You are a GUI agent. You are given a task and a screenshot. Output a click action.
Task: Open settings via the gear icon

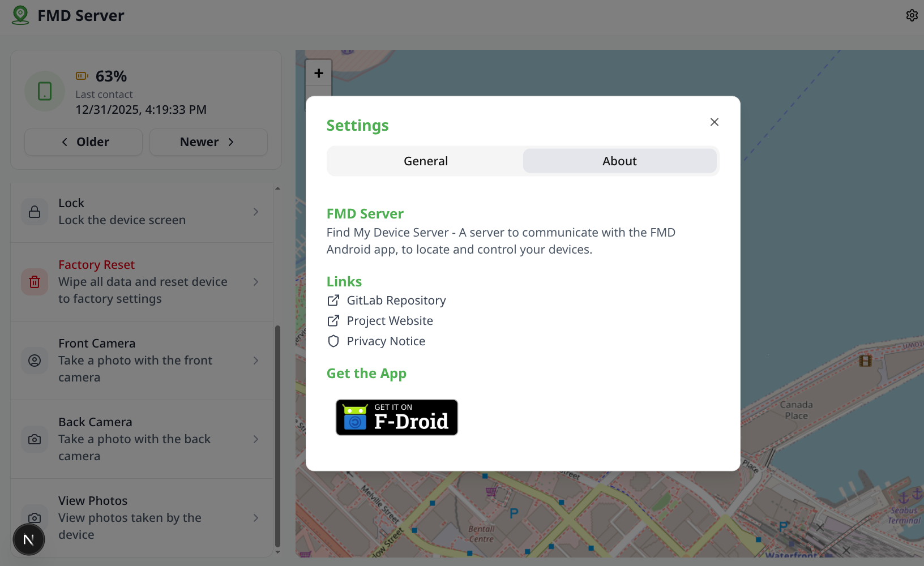point(912,15)
